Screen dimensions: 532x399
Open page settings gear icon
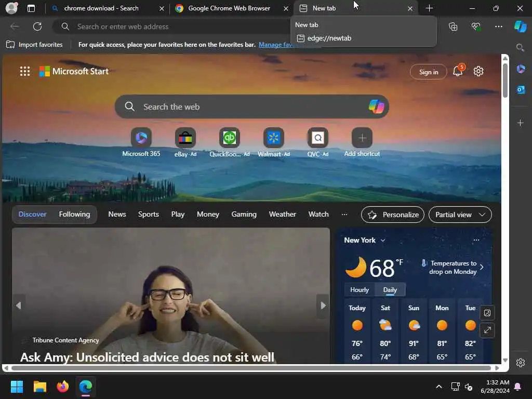(x=478, y=71)
